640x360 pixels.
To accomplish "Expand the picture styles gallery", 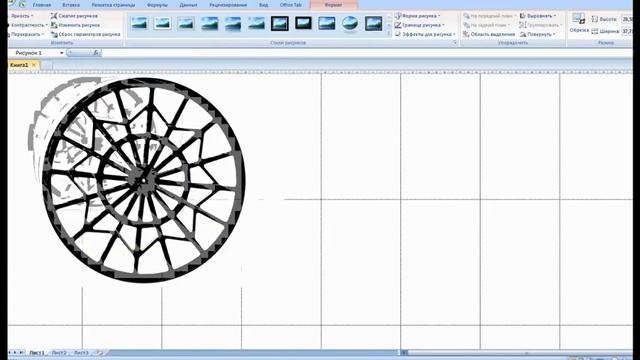I will pyautogui.click(x=388, y=34).
